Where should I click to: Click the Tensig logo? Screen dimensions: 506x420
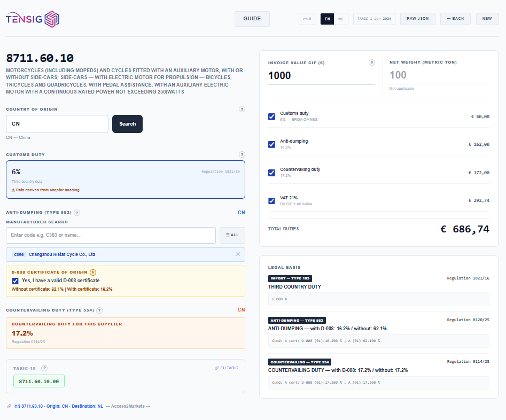pos(33,19)
